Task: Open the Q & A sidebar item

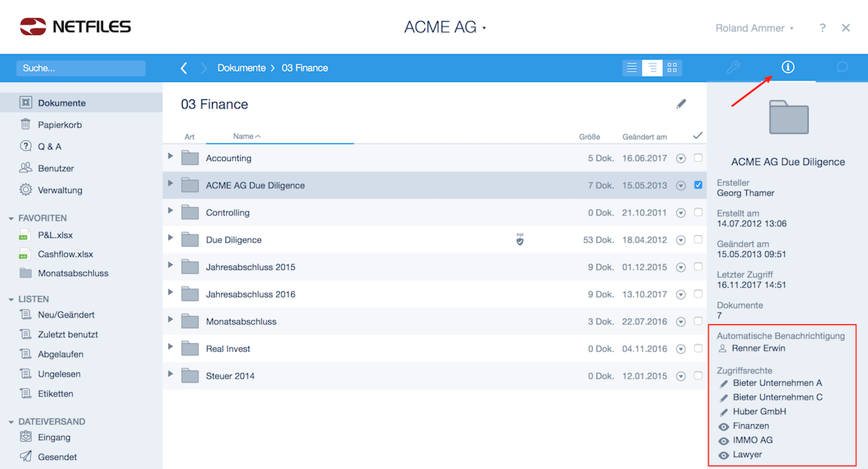Action: coord(49,146)
